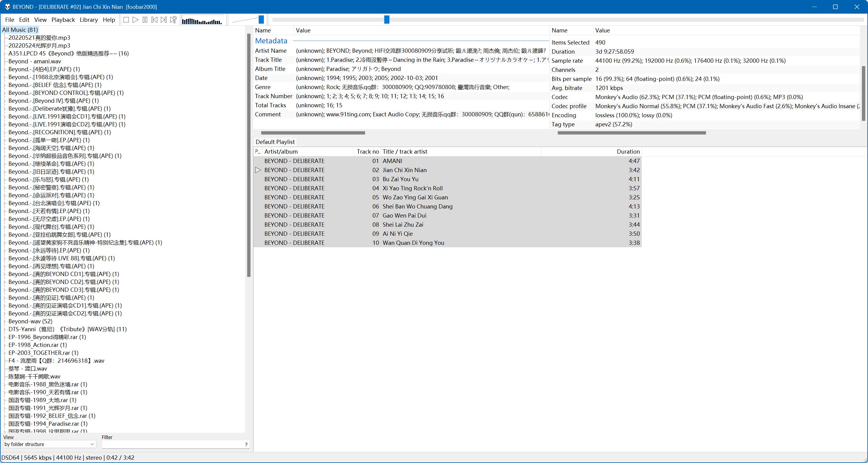Click the Name header in properties panel

pos(571,30)
